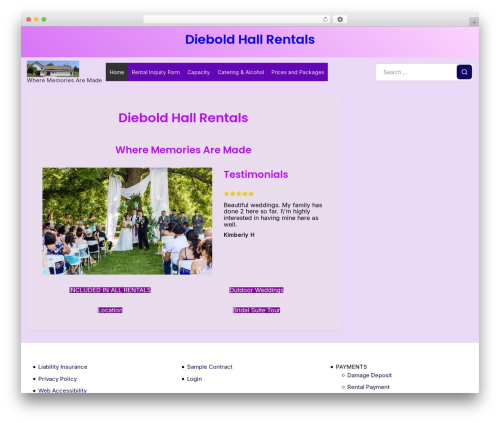Open the Liability Insurance footer link
The width and height of the screenshot is (500, 423).
tap(63, 367)
